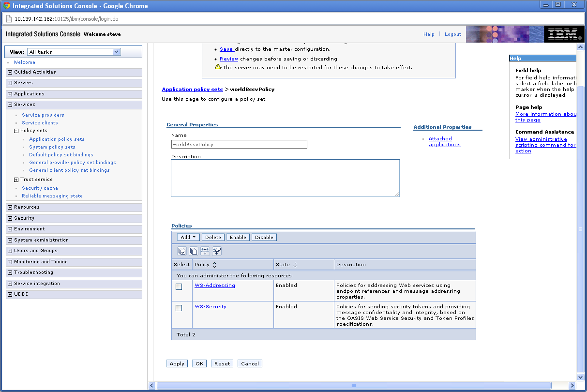Open Security cache
Viewport: 587px width, 392px height.
click(x=40, y=188)
